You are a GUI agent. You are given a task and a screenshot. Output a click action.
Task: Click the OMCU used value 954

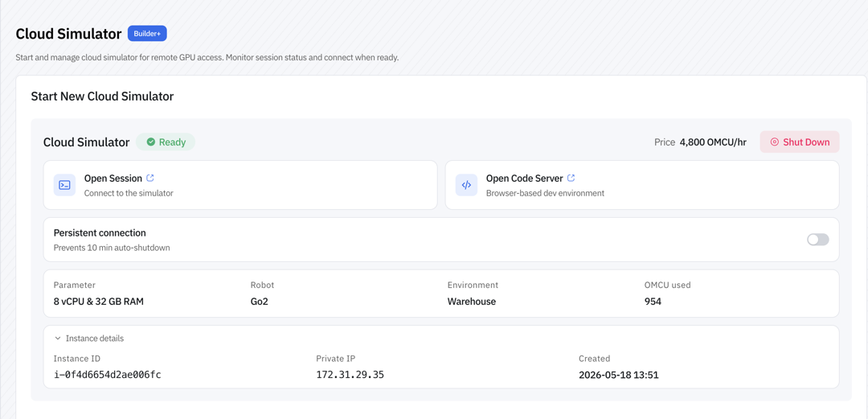pyautogui.click(x=653, y=302)
